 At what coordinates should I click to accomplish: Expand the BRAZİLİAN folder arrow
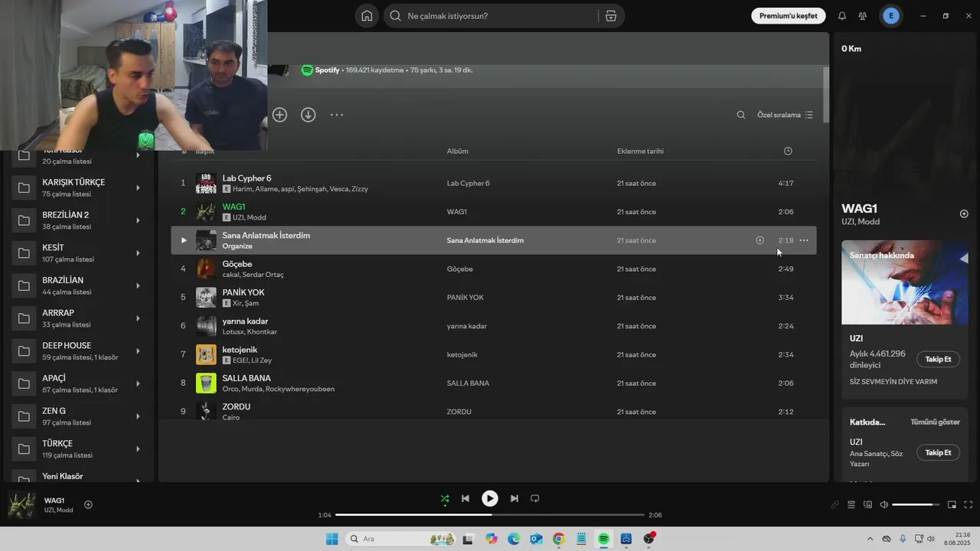[x=138, y=285]
